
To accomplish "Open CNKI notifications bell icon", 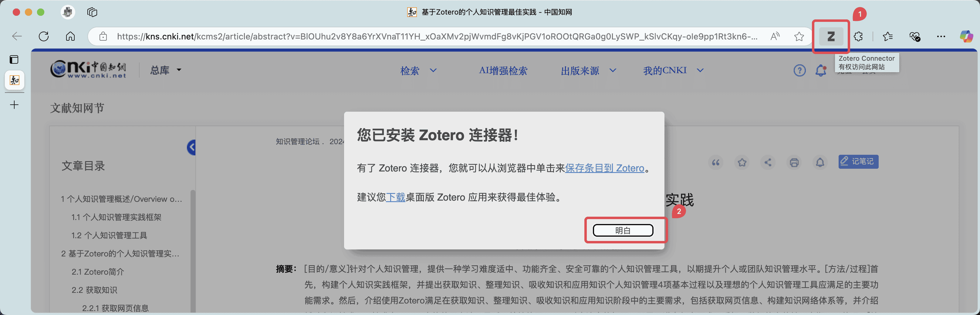I will pyautogui.click(x=821, y=70).
